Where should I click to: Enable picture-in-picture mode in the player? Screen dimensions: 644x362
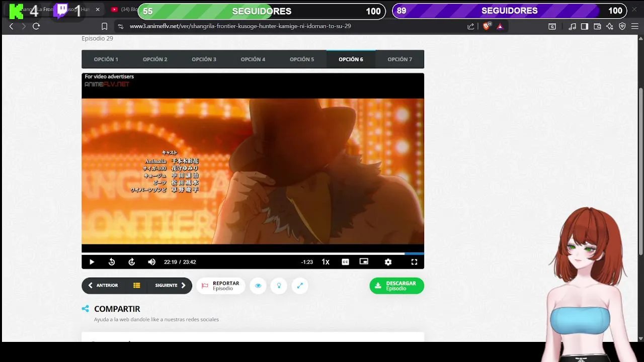point(364,261)
